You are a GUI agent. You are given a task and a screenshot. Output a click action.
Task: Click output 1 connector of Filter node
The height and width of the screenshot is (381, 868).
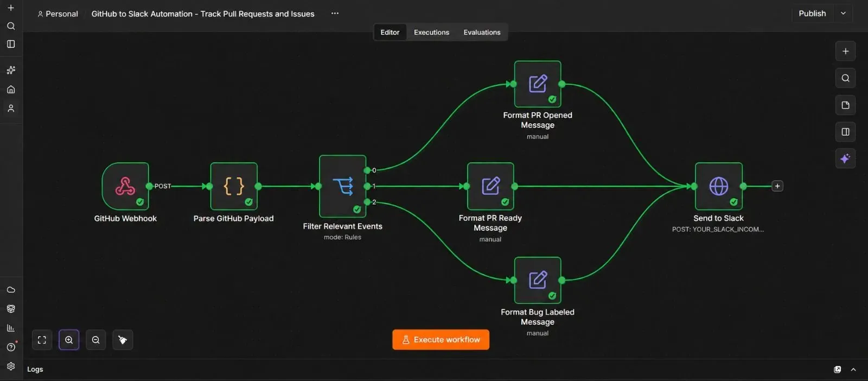click(x=367, y=186)
